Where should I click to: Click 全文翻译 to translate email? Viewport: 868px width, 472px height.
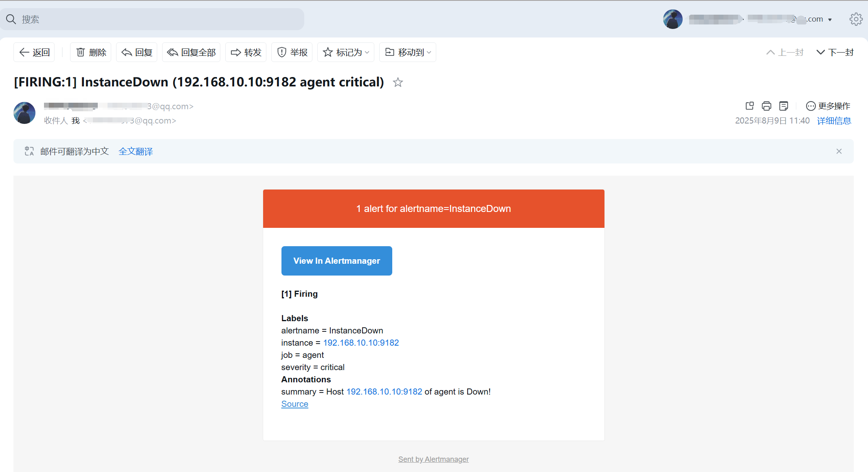point(136,151)
